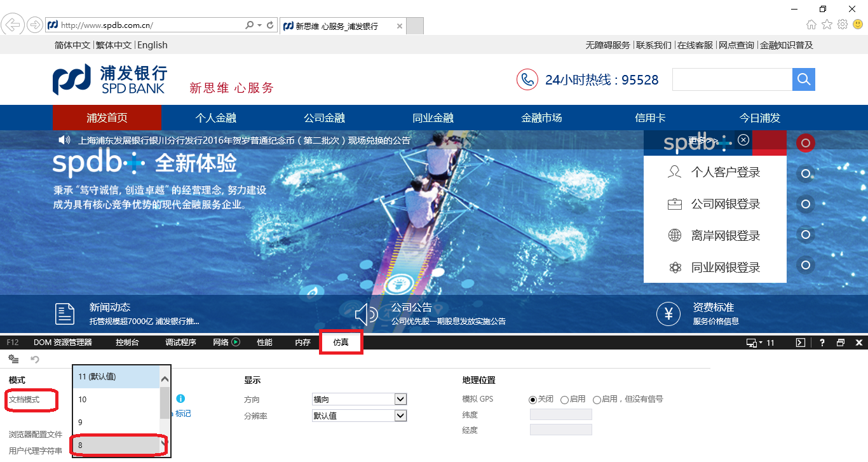Screen dimensions: 868x462
Task: Click the persist emulation settings gear icon
Action: (x=13, y=360)
